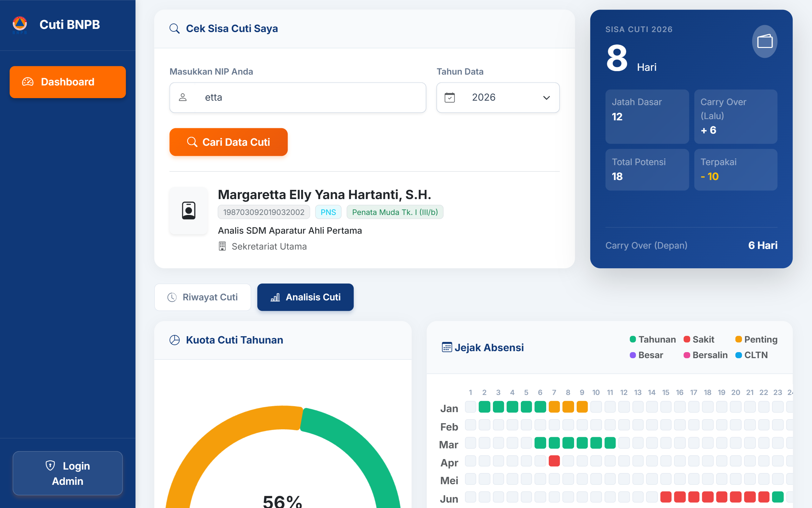
Task: Click the purple Besar legend dot
Action: click(x=633, y=355)
